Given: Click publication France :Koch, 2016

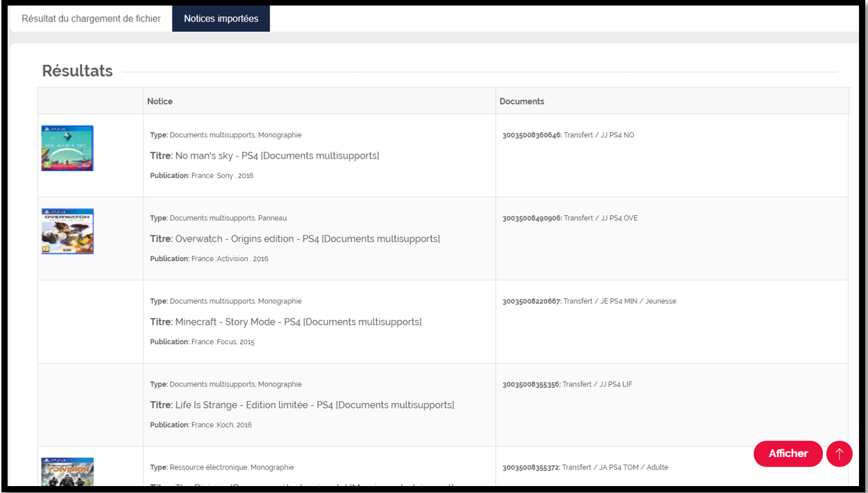Looking at the screenshot, I should pos(201,425).
